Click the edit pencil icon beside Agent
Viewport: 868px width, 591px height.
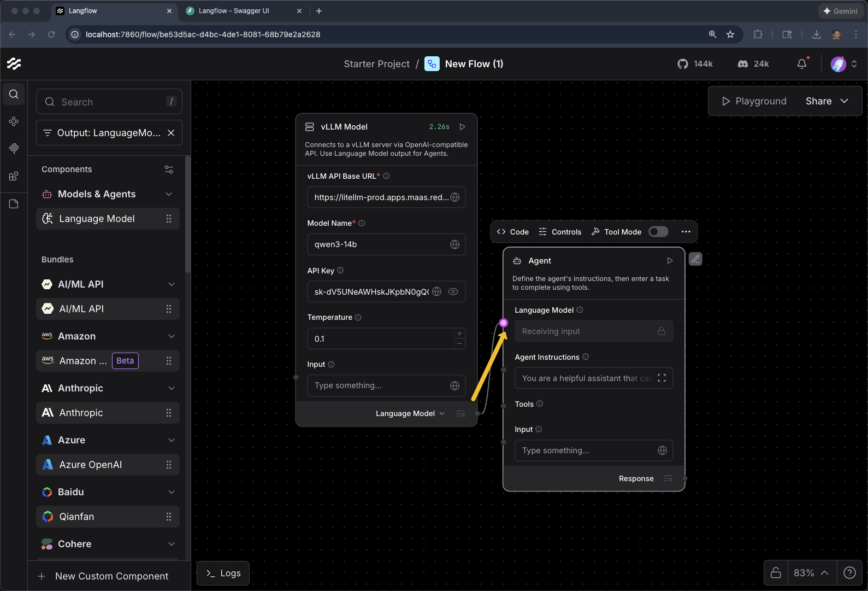pos(695,259)
